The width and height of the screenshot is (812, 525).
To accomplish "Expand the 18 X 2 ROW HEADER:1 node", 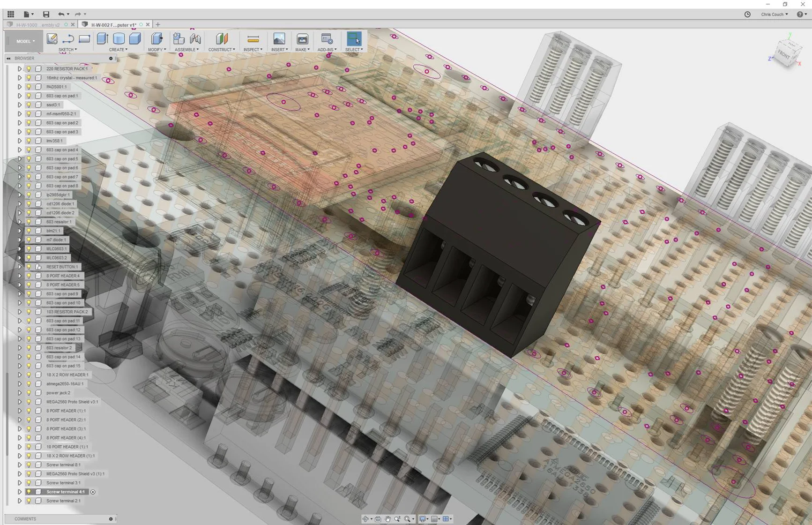I will (x=20, y=375).
